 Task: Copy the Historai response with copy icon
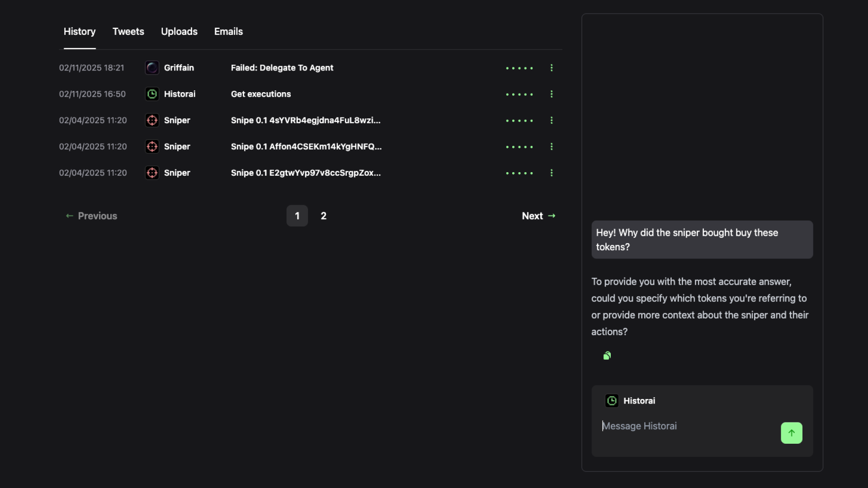click(x=607, y=356)
